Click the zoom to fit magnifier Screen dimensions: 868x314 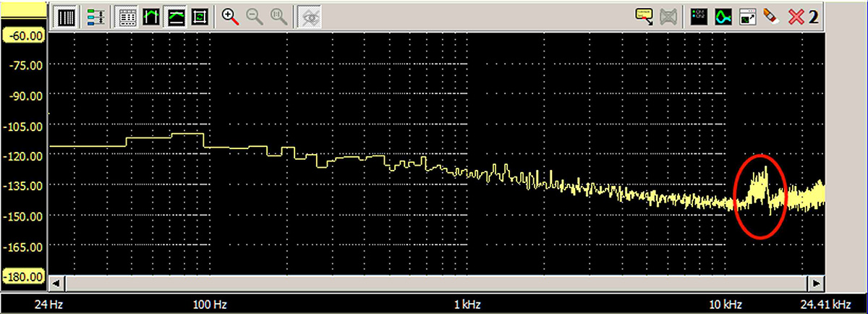[x=278, y=16]
